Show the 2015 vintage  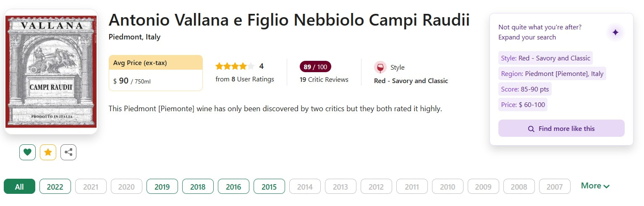point(269,187)
